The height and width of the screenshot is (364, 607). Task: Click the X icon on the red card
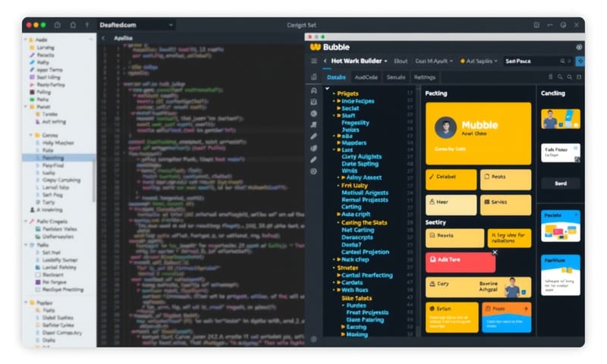(495, 252)
